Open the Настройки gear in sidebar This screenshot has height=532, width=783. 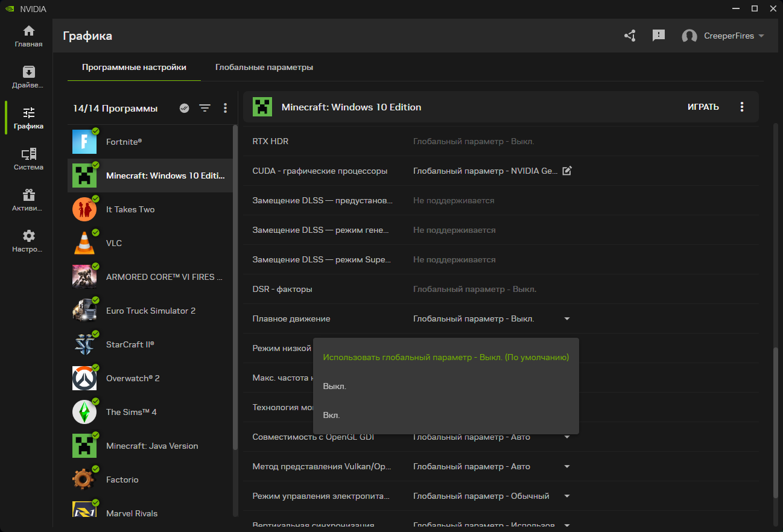(x=28, y=241)
